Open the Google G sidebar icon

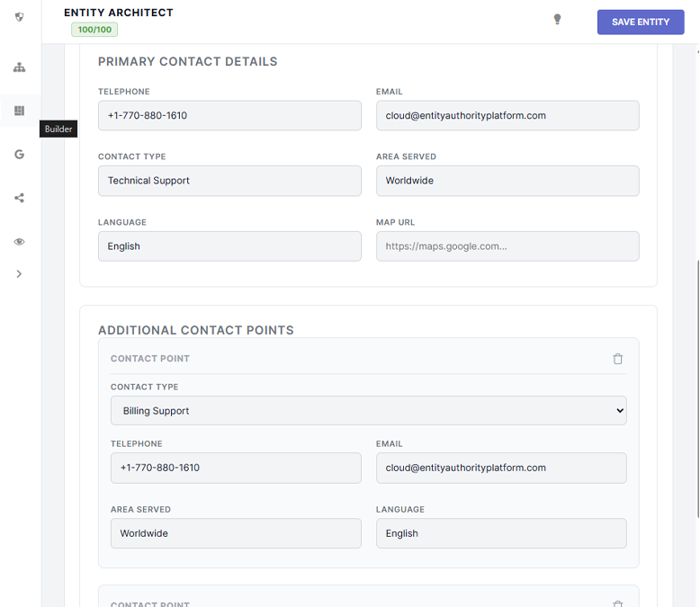click(19, 155)
